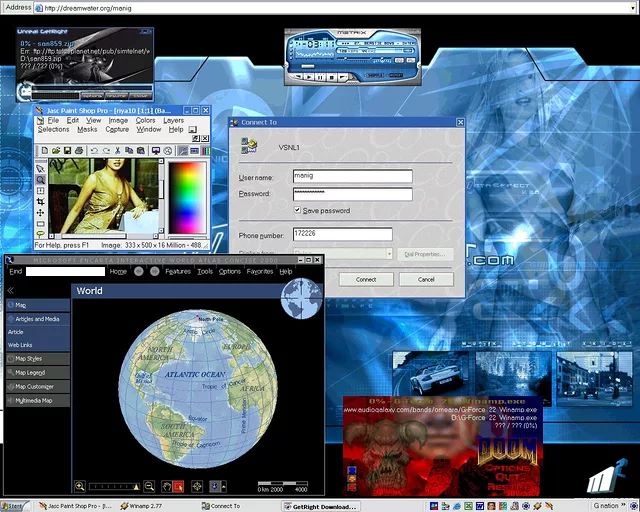The width and height of the screenshot is (640, 512).
Task: Open the Layers menu in Paint Shop Pro
Action: point(173,120)
